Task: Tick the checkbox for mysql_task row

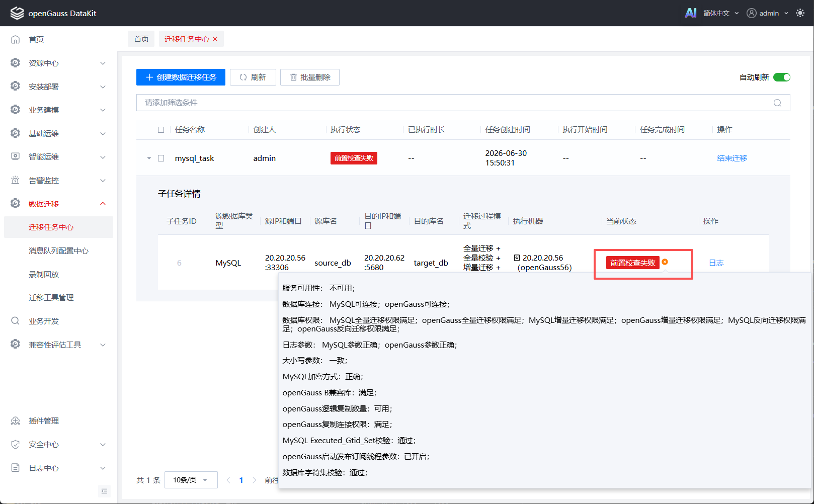Action: pyautogui.click(x=161, y=158)
